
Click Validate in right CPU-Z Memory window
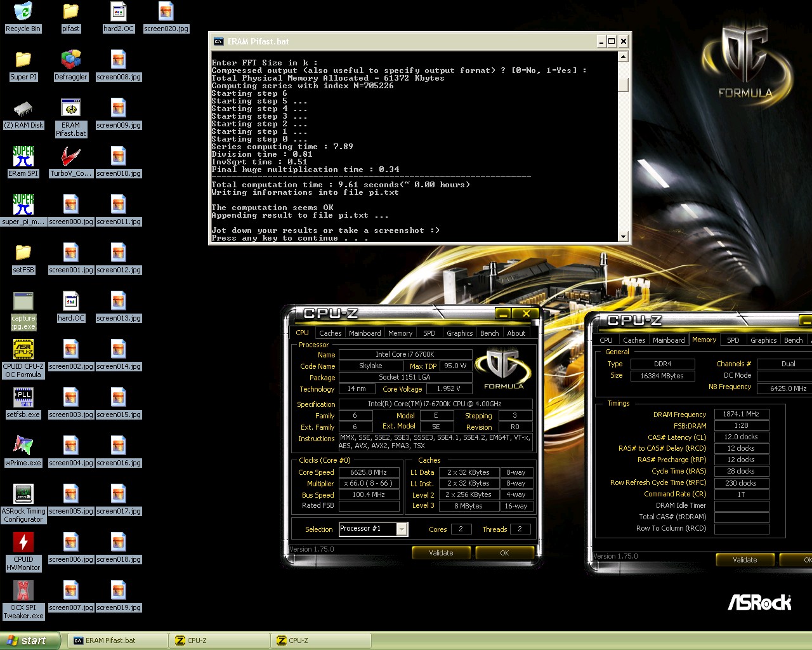pos(745,560)
